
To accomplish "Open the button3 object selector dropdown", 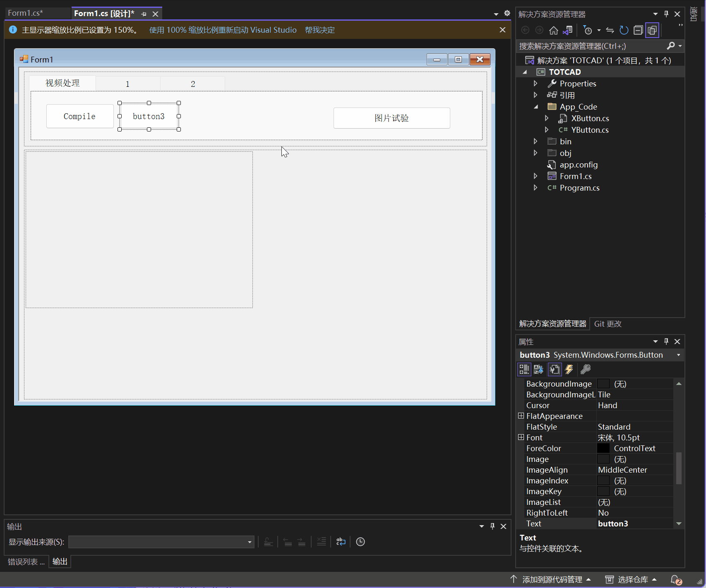I will pyautogui.click(x=678, y=355).
